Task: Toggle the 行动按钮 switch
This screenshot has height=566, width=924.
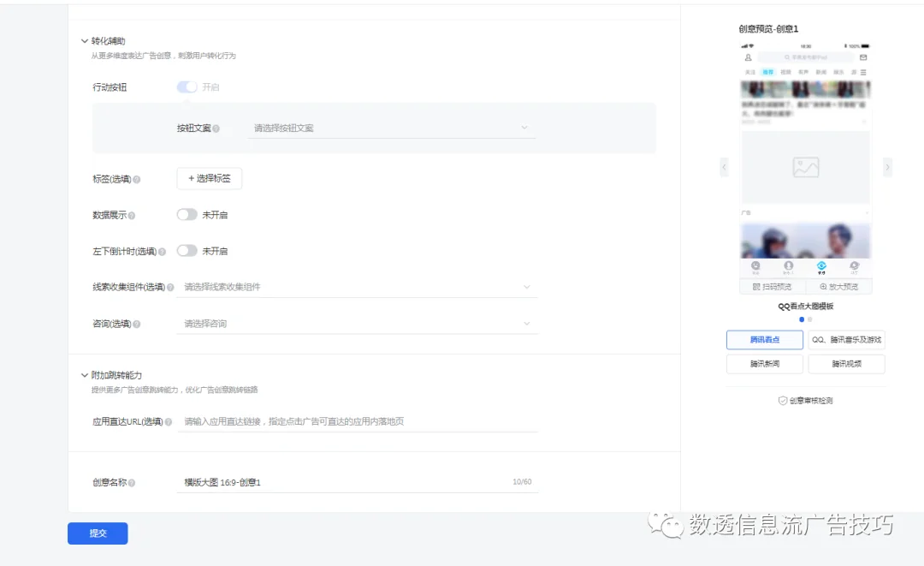Action: [x=187, y=86]
